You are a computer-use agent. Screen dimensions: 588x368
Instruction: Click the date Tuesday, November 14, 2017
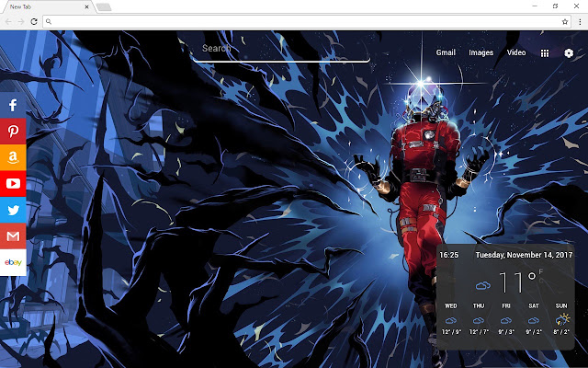524,255
